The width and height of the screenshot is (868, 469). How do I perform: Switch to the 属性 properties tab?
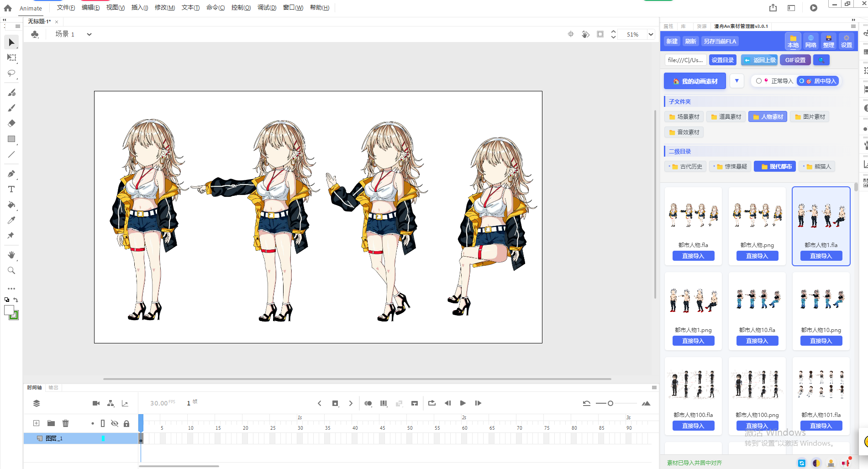coord(668,26)
